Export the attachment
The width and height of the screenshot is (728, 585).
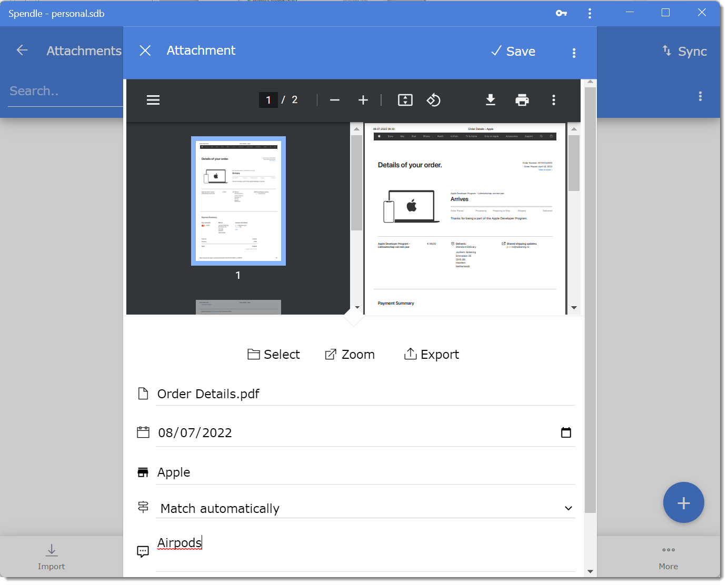pyautogui.click(x=432, y=355)
